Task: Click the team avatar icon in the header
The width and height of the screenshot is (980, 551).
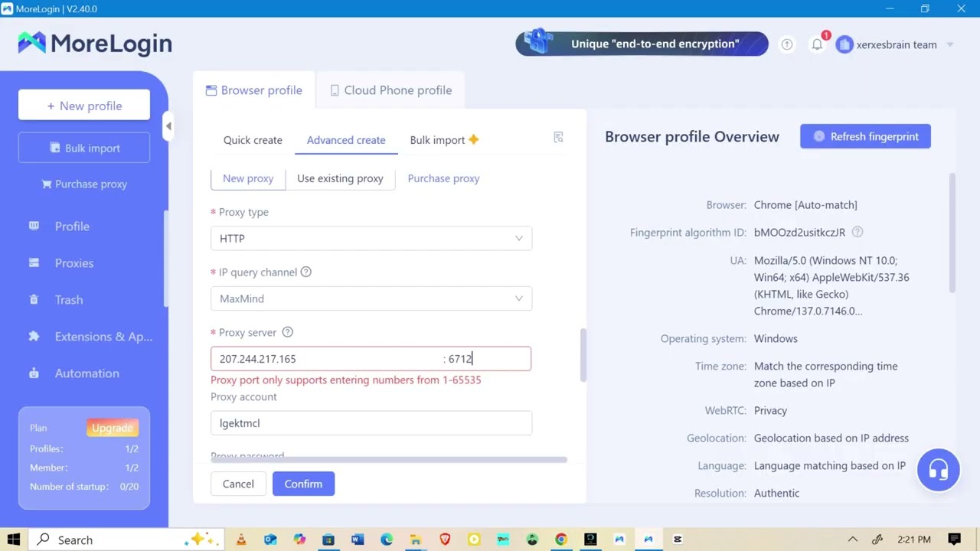Action: pyautogui.click(x=844, y=44)
